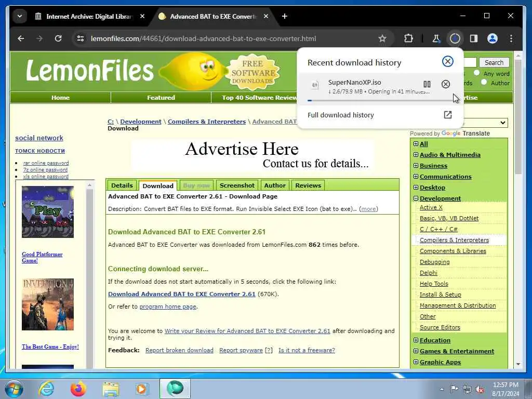Expand the Graphic Apps category
This screenshot has height=399, width=532.
(x=416, y=362)
